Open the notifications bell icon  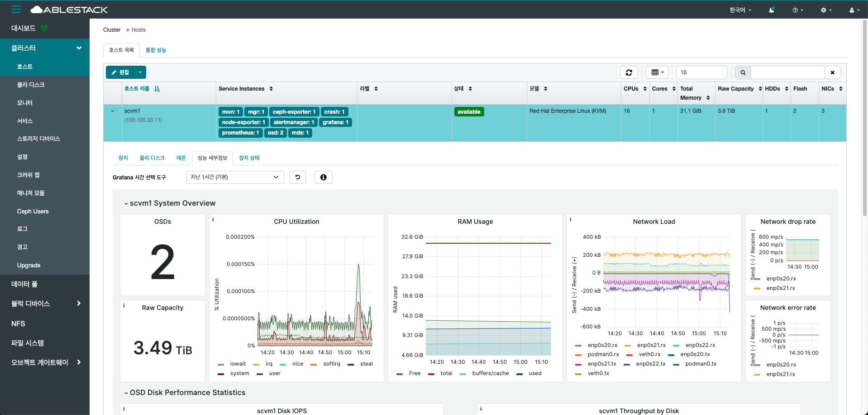pos(771,10)
